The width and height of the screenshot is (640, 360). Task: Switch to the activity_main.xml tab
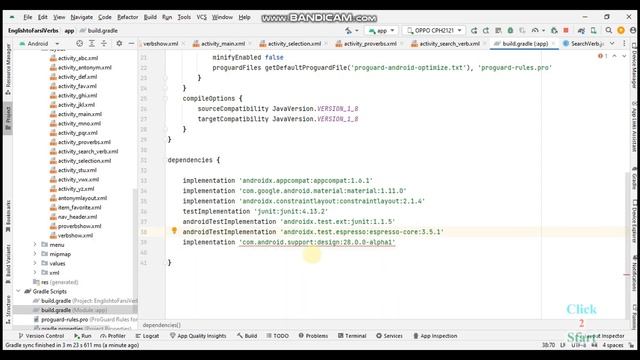click(223, 44)
